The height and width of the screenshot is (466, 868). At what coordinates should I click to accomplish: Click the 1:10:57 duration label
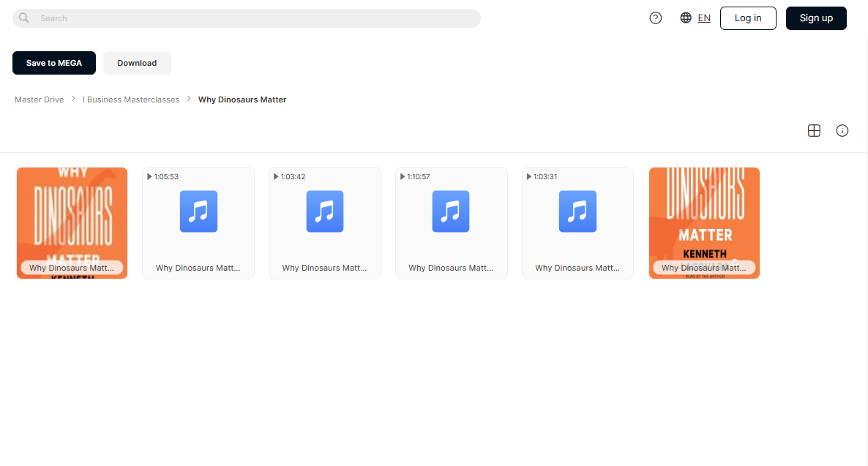pos(419,176)
